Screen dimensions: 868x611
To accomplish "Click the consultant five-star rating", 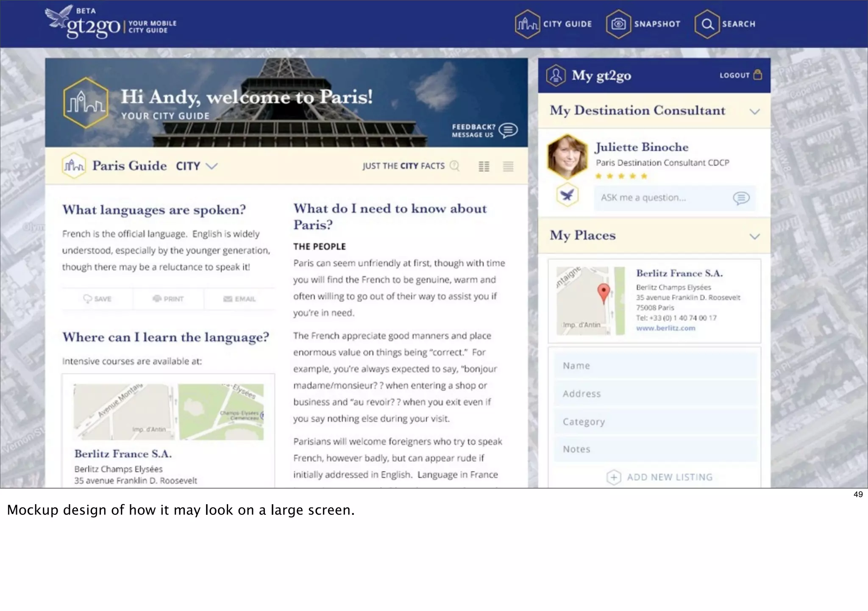I will [621, 176].
